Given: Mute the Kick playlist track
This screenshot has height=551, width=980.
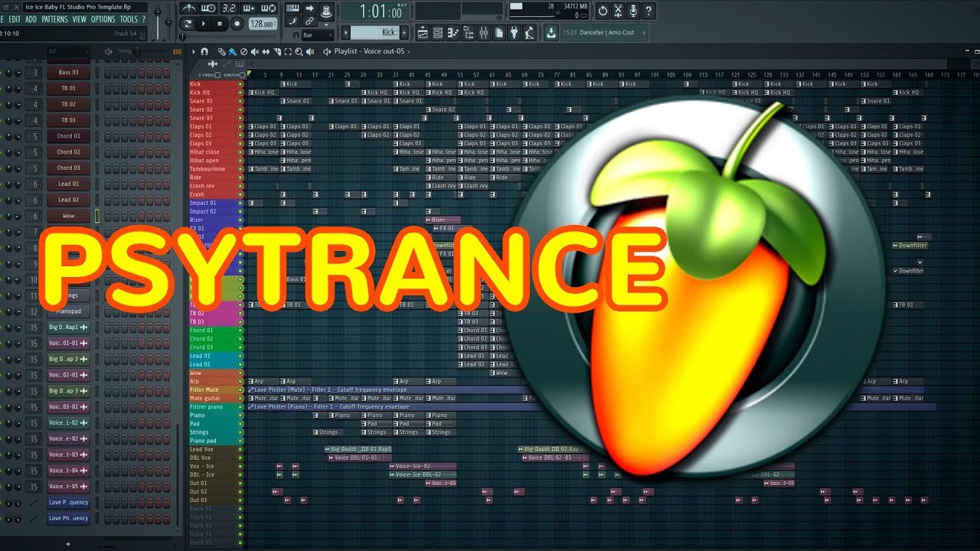Looking at the screenshot, I should tap(240, 84).
